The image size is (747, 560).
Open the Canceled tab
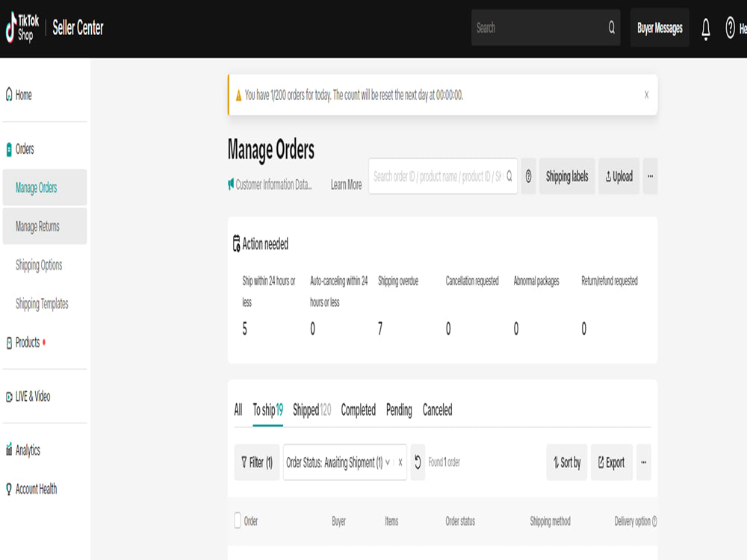(x=437, y=409)
